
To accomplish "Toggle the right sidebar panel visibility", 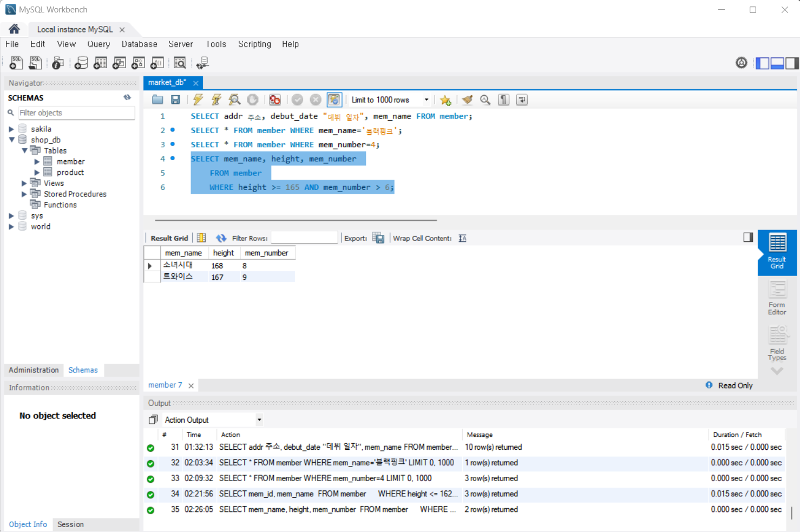I will 792,63.
